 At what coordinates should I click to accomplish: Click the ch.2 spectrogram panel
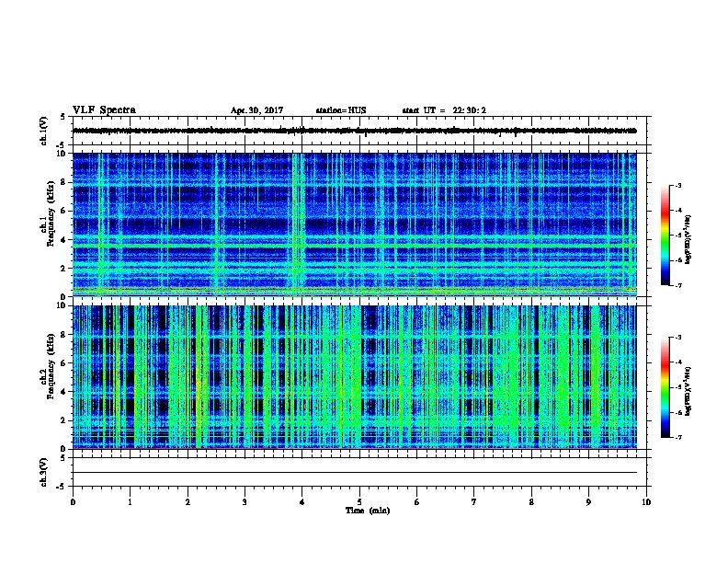[355, 377]
